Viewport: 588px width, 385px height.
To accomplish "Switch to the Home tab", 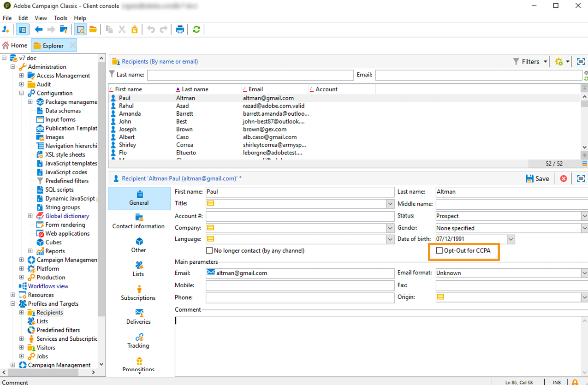I will pyautogui.click(x=15, y=45).
